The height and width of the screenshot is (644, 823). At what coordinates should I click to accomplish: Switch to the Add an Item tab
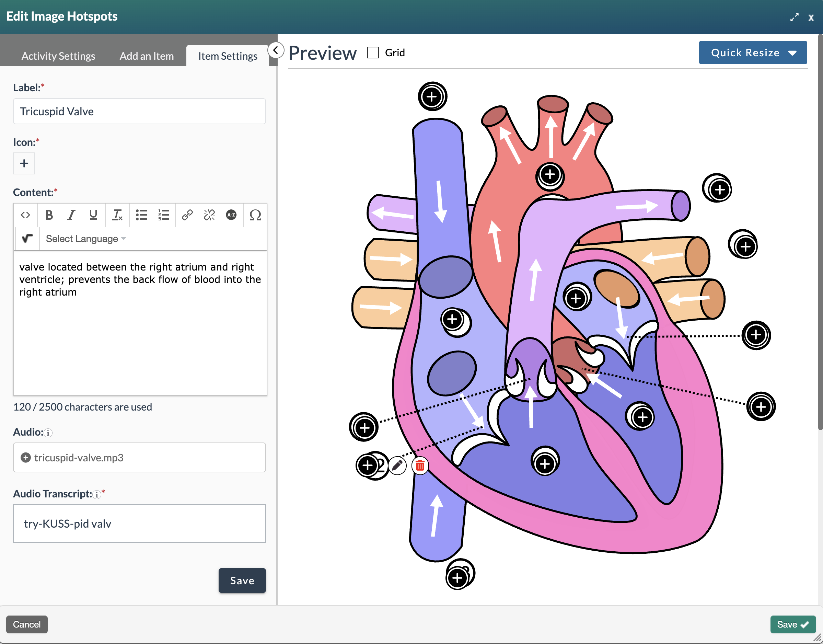[147, 56]
